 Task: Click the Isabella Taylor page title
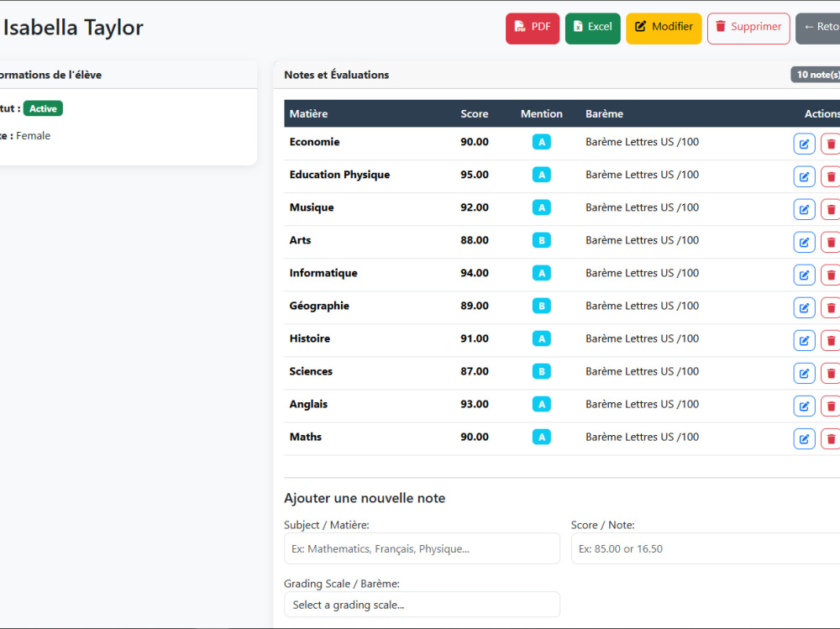[x=73, y=28]
